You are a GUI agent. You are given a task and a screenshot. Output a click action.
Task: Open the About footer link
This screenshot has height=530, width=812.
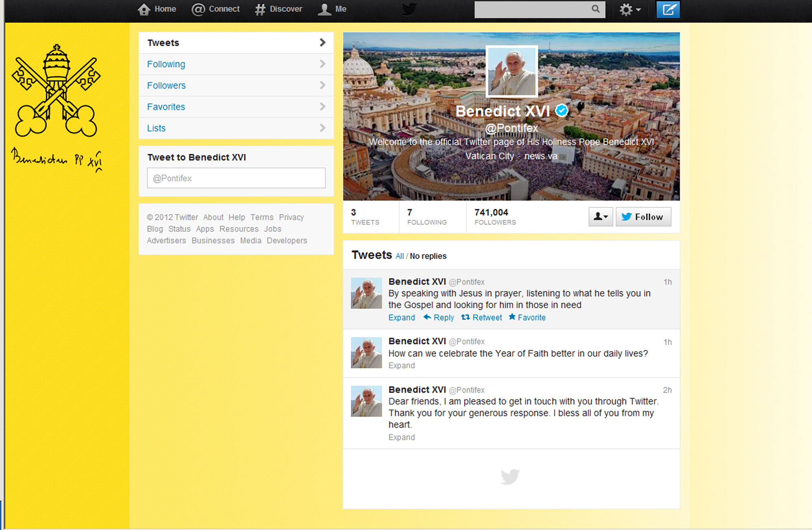[x=213, y=217]
